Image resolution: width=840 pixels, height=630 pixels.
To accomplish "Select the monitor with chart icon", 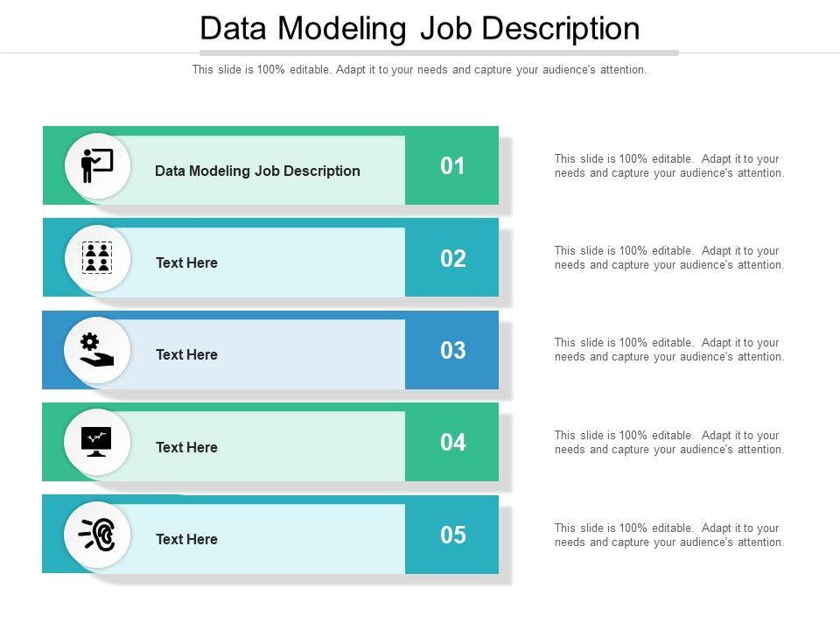I will 97,442.
